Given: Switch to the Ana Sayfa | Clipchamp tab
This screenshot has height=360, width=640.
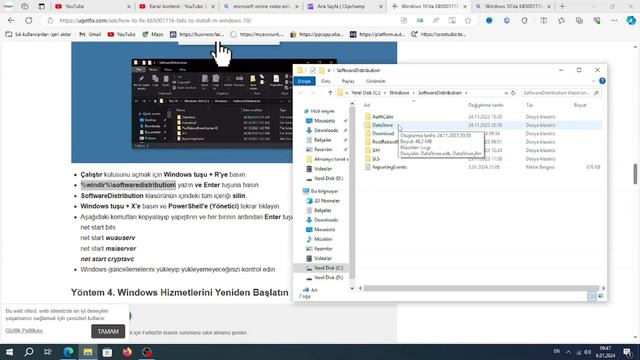Looking at the screenshot, I should pyautogui.click(x=344, y=7).
